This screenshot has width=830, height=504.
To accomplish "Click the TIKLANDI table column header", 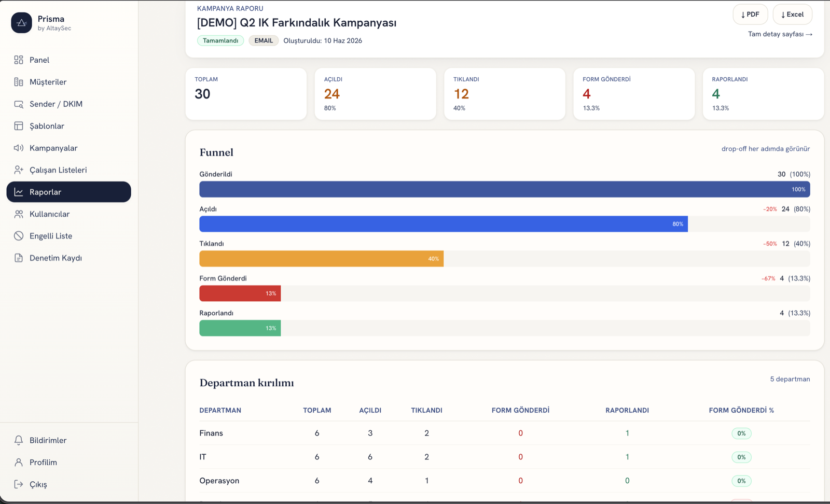I will (x=426, y=410).
